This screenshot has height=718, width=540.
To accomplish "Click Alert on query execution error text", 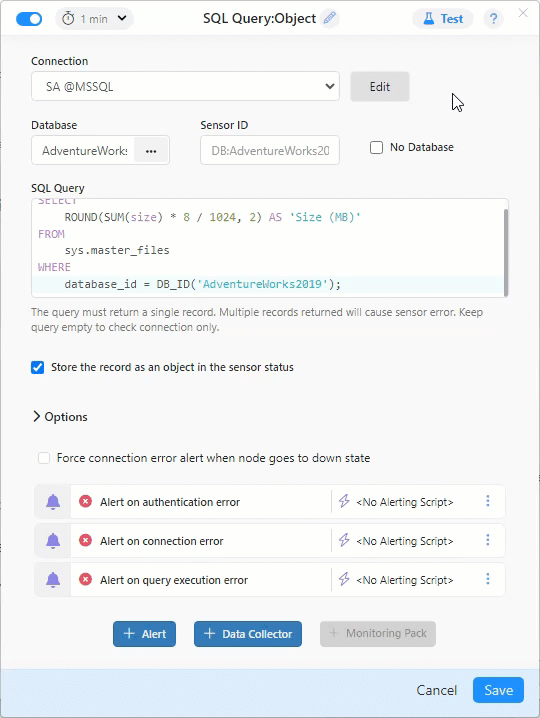I will [x=174, y=580].
